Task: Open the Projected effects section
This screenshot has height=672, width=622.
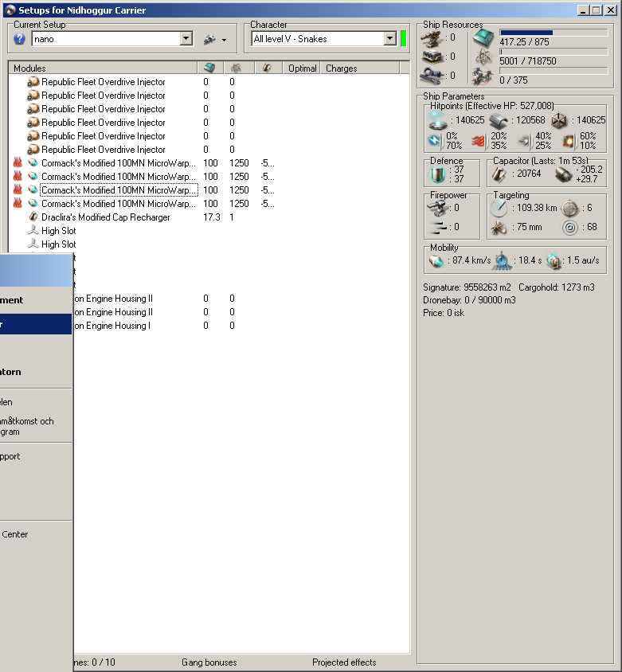Action: 344,662
